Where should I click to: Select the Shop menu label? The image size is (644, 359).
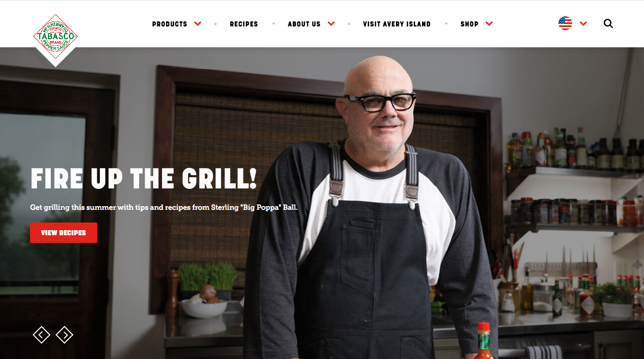click(469, 24)
